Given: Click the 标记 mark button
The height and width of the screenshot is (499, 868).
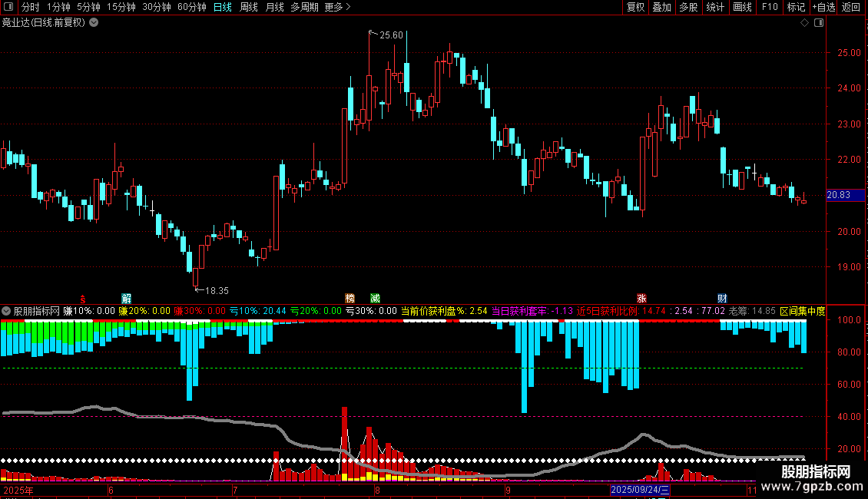Looking at the screenshot, I should tap(796, 7).
